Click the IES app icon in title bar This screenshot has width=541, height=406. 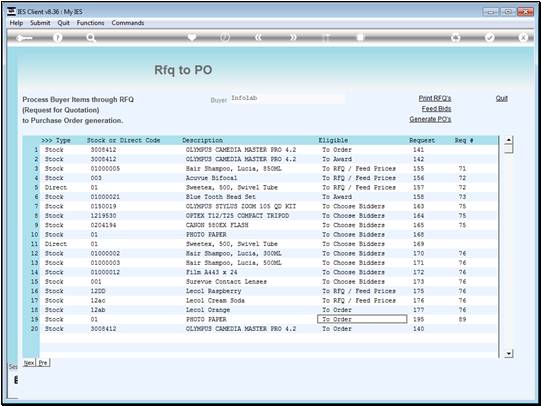coord(11,11)
